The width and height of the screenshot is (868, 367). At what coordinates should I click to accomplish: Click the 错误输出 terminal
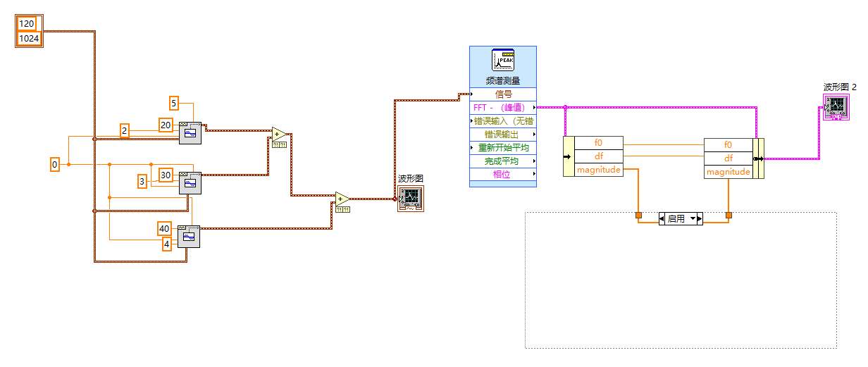click(x=503, y=135)
